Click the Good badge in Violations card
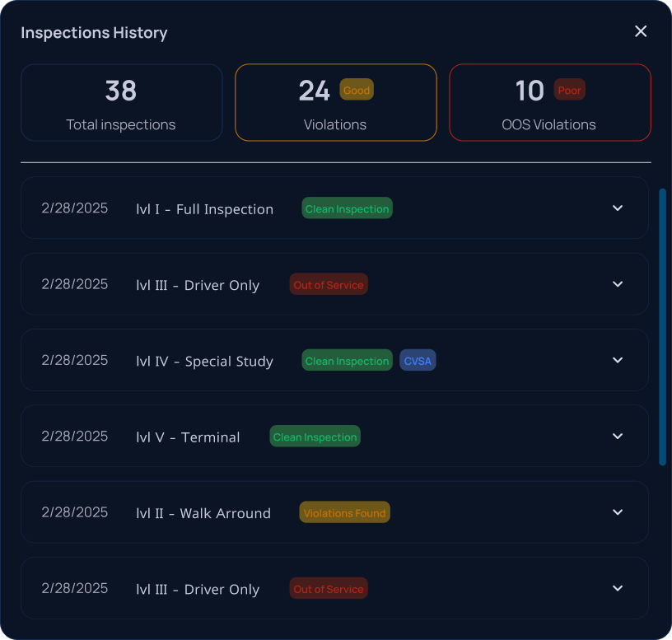 pos(357,90)
